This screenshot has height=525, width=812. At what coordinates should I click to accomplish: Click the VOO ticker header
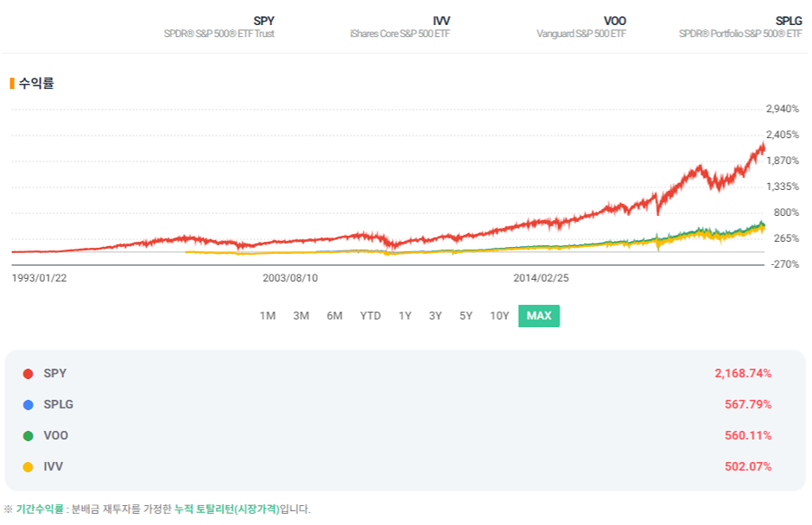click(615, 21)
